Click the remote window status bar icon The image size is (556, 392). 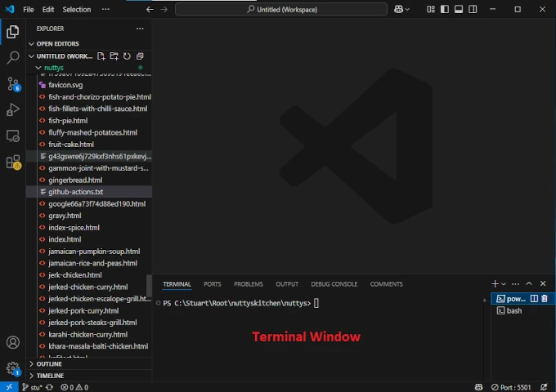coord(9,387)
